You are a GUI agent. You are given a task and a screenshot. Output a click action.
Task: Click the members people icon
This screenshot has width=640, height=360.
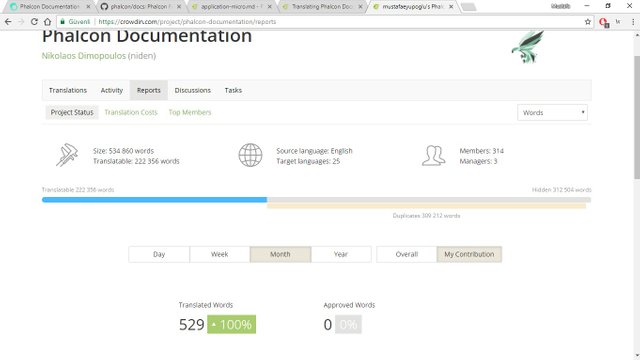point(433,156)
